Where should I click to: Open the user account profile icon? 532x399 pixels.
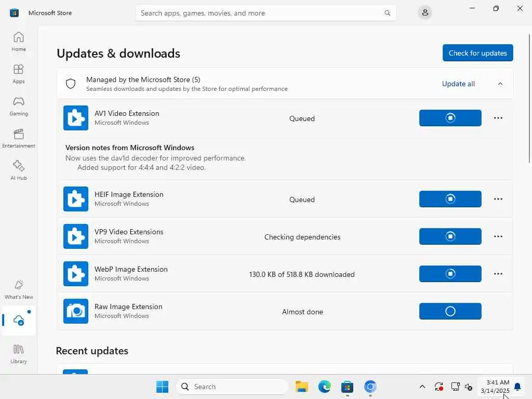click(x=425, y=13)
